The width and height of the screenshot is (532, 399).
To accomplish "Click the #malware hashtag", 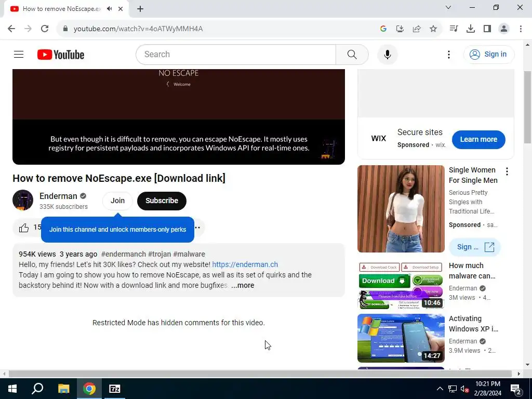I will point(189,254).
